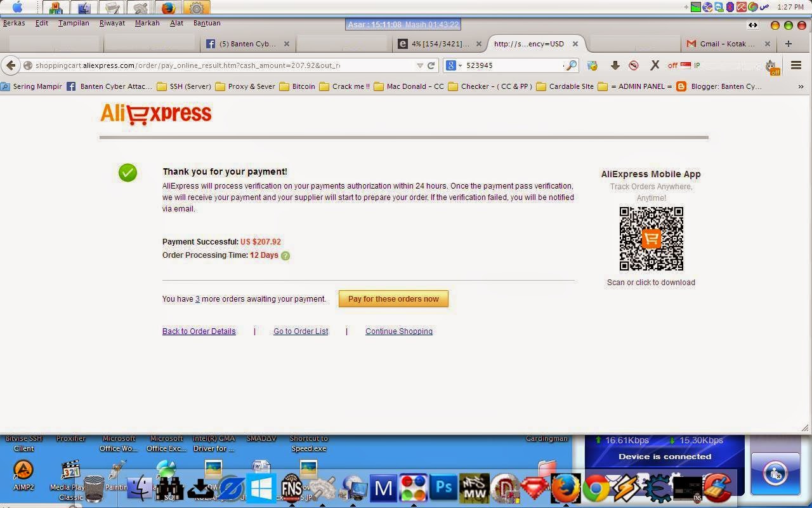Screen dimensions: 812x508
Task: Open the Windows logo icon in dock
Action: tap(261, 489)
